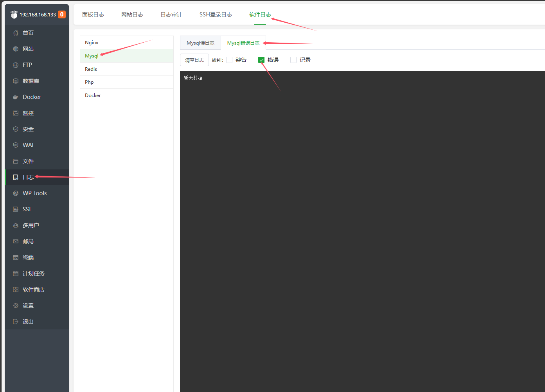Click the server address 192.168.168.133
This screenshot has width=545, height=392.
click(38, 15)
